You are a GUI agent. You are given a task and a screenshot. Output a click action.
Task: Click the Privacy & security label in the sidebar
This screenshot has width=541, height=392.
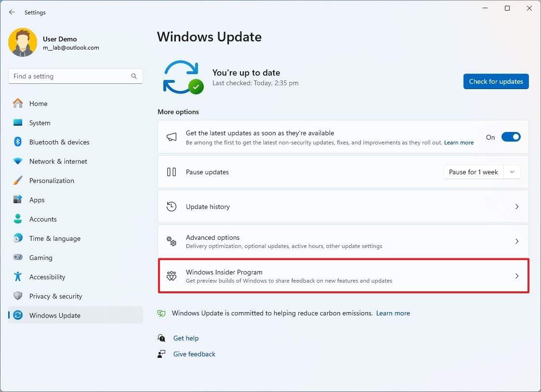coord(55,296)
